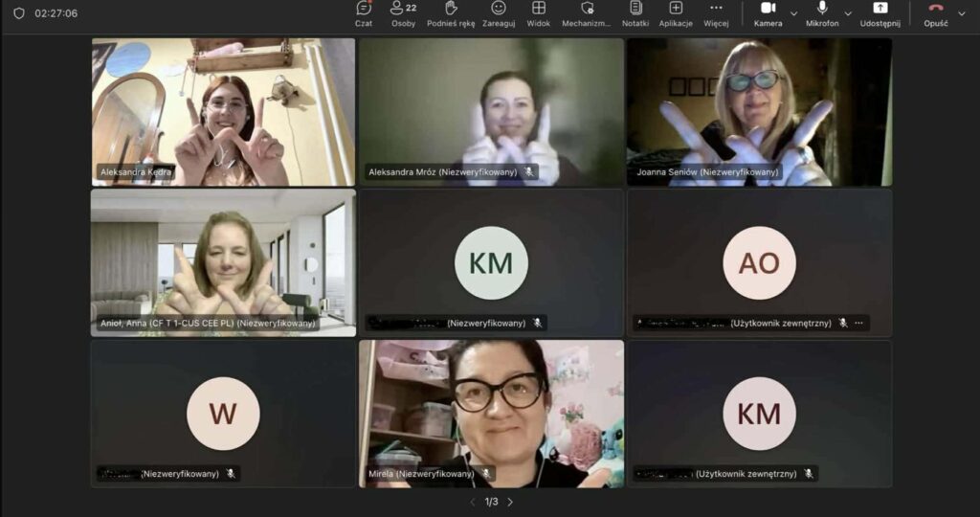Expand the arrow next to Opuść
The height and width of the screenshot is (517, 980).
coord(962,13)
